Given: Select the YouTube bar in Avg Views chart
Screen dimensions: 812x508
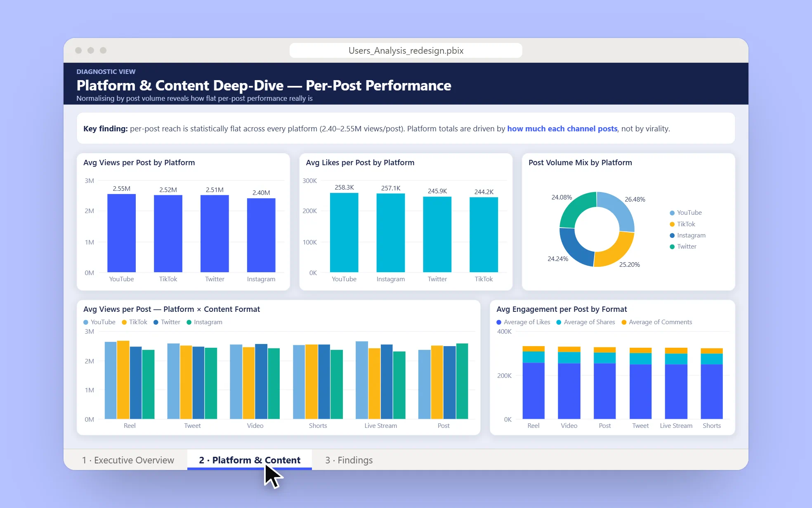Looking at the screenshot, I should tap(121, 233).
